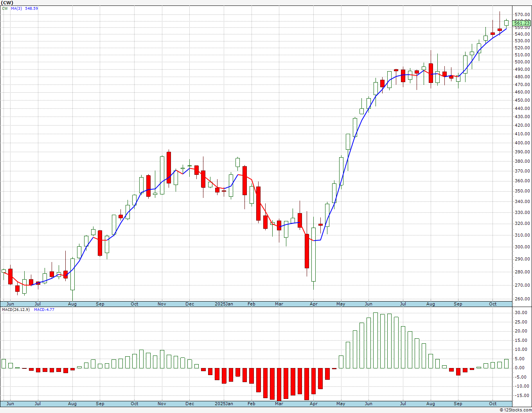
Task: Select the MA(3) 548.59 legend label
Action: pyautogui.click(x=24, y=8)
